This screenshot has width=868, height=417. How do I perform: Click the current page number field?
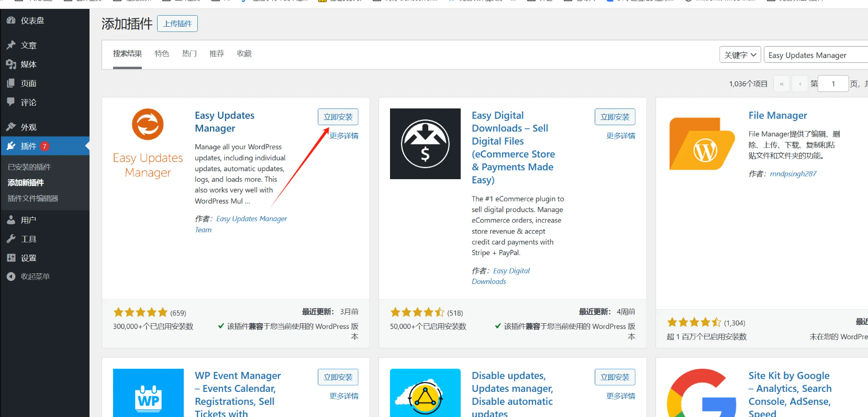[x=833, y=83]
